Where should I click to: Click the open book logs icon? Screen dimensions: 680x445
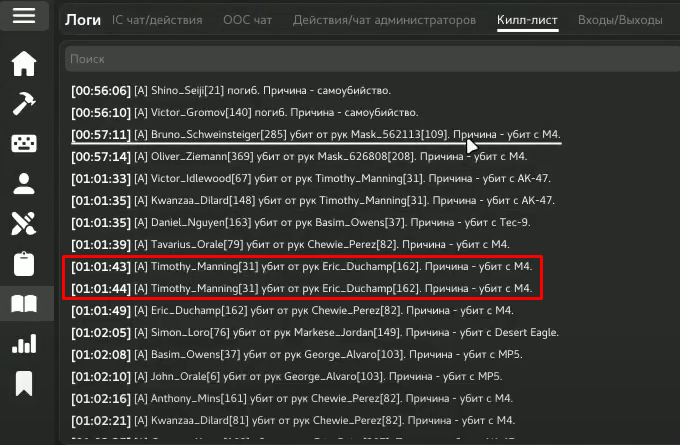click(x=24, y=304)
